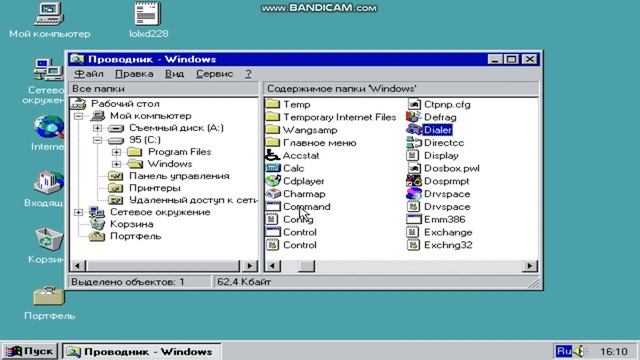Select Рабочий стол in folder tree
This screenshot has height=360, width=640.
point(125,104)
